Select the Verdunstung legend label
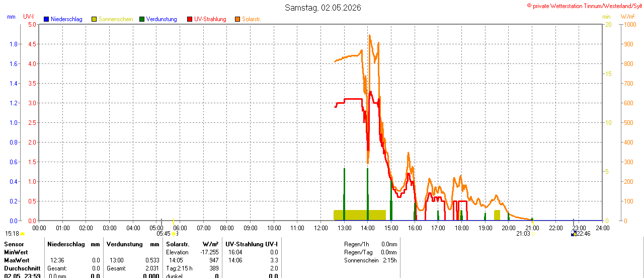The height and width of the screenshot is (278, 644). coord(162,19)
